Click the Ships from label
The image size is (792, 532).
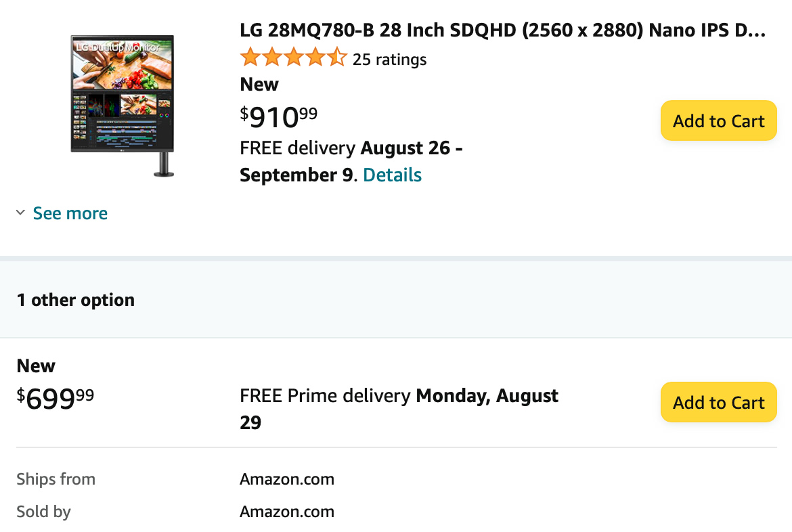click(x=56, y=479)
